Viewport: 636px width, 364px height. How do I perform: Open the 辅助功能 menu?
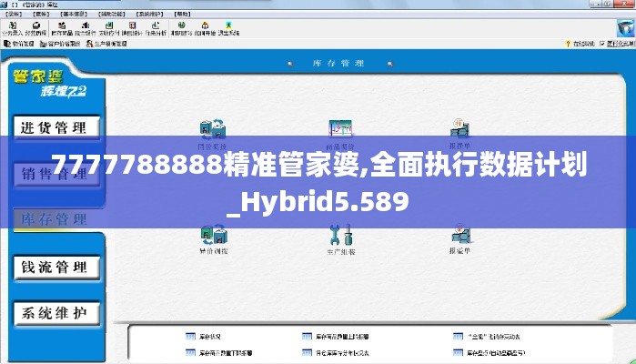tap(112, 14)
